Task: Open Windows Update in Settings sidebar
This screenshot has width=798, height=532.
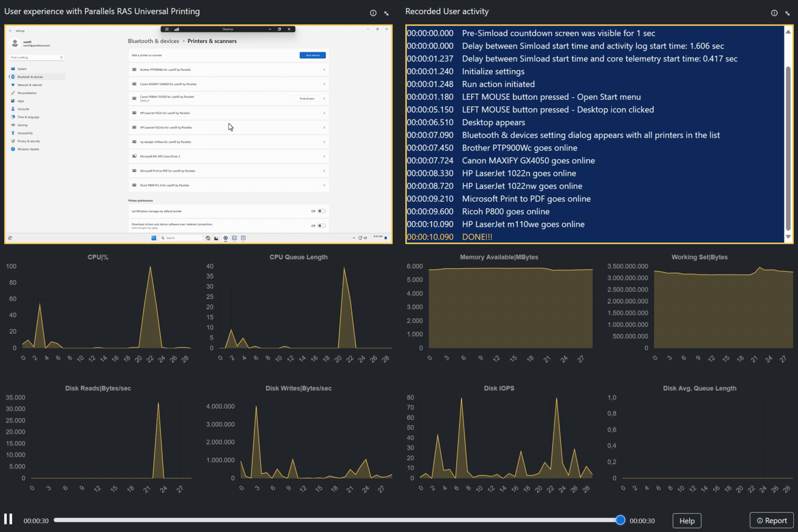Action: tap(37, 149)
